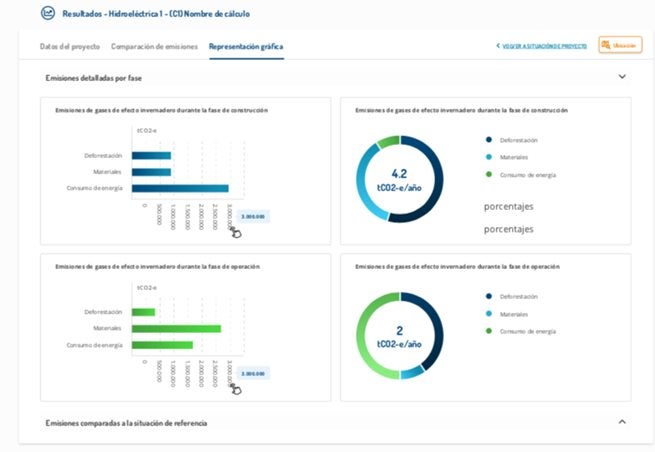Expand Emisiones comparadas a la situación de referencia
This screenshot has height=452, width=655.
coord(622,422)
